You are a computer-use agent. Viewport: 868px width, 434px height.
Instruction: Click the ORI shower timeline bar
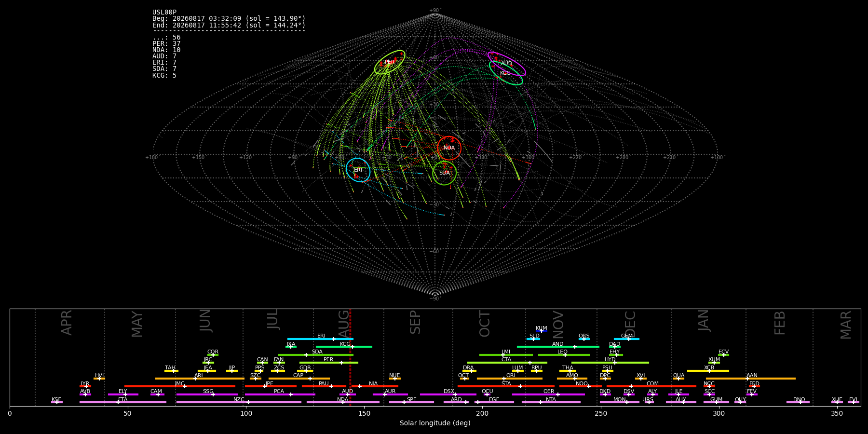(x=510, y=379)
